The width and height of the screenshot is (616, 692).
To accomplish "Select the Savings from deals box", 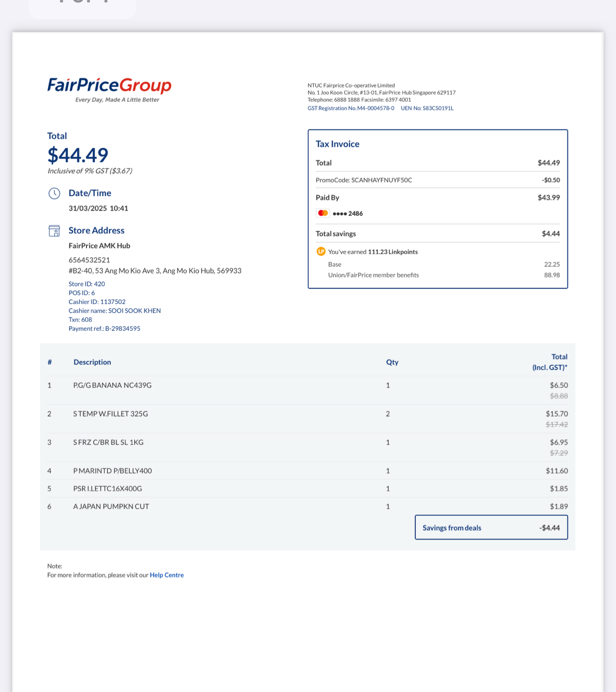I will 491,527.
